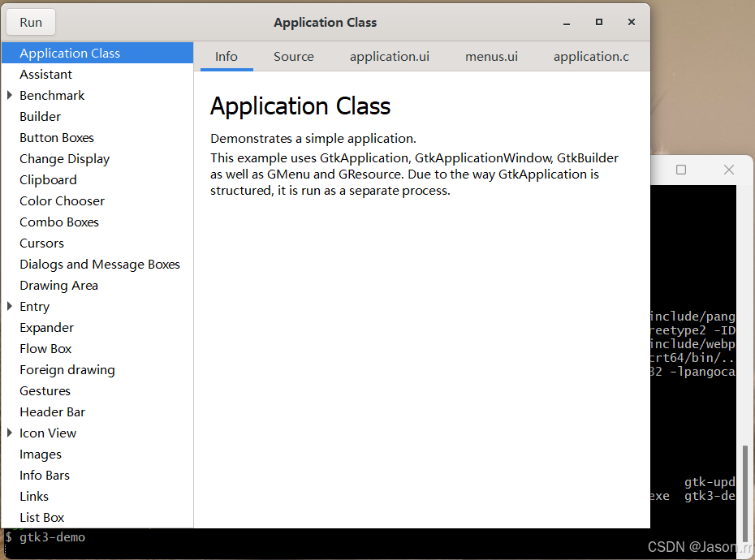The image size is (755, 560).
Task: Select the Color Chooser demo
Action: [x=97, y=200]
